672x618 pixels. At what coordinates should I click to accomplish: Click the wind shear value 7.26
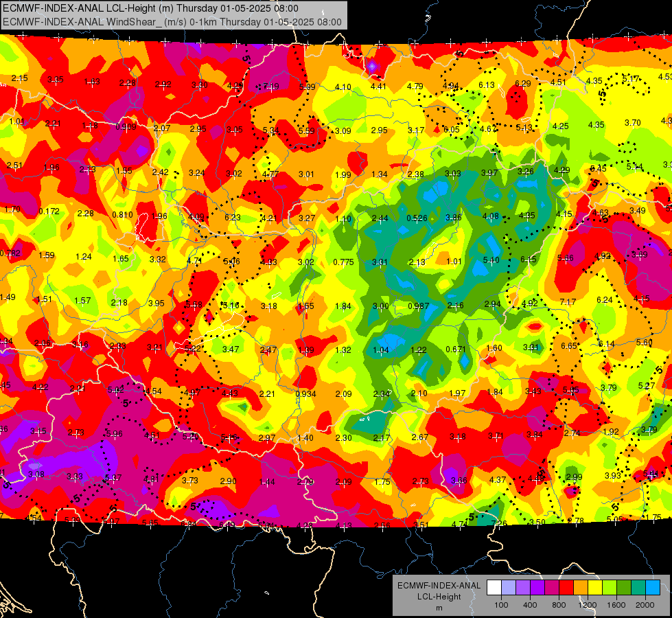[x=499, y=523]
